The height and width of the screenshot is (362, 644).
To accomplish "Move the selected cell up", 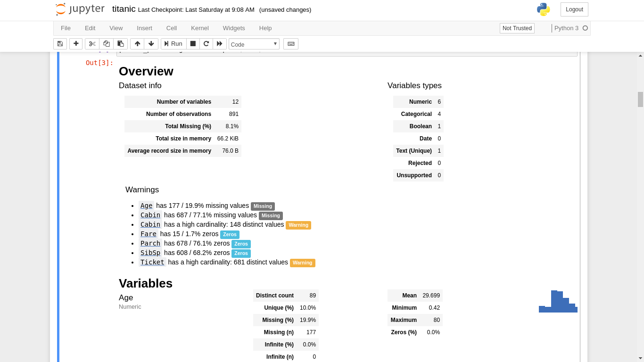I will pyautogui.click(x=137, y=43).
